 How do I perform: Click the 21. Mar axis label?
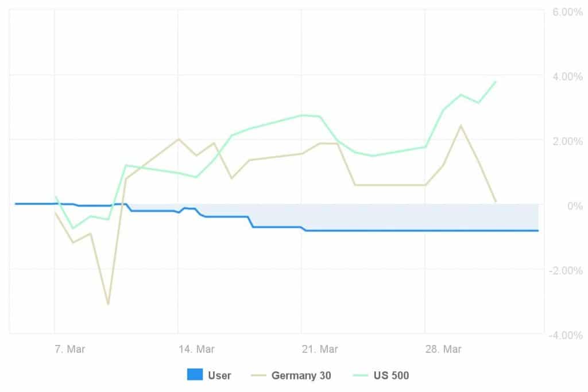coord(320,348)
